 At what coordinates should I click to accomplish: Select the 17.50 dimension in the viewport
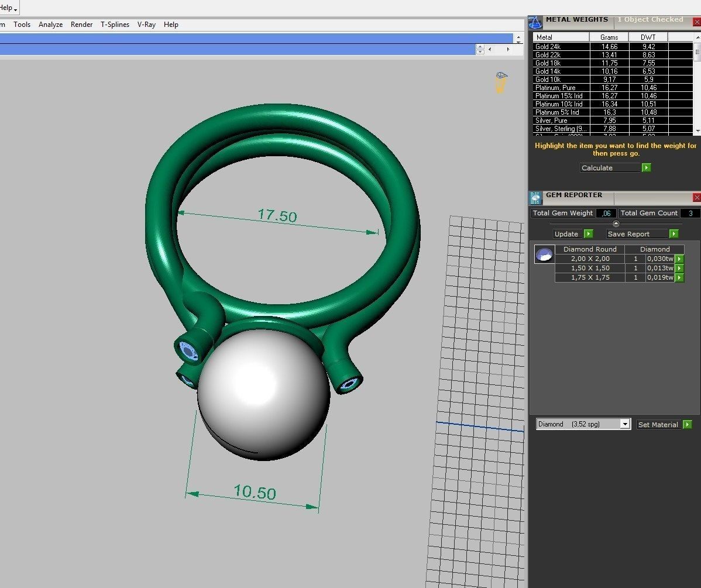coord(277,216)
